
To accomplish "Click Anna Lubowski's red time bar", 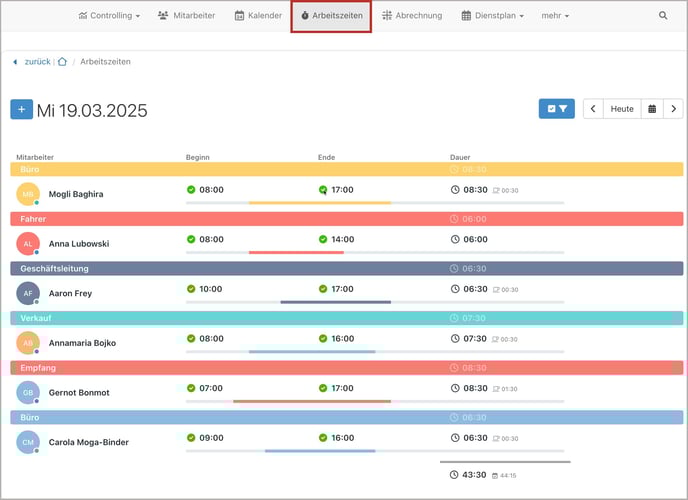I will (296, 252).
